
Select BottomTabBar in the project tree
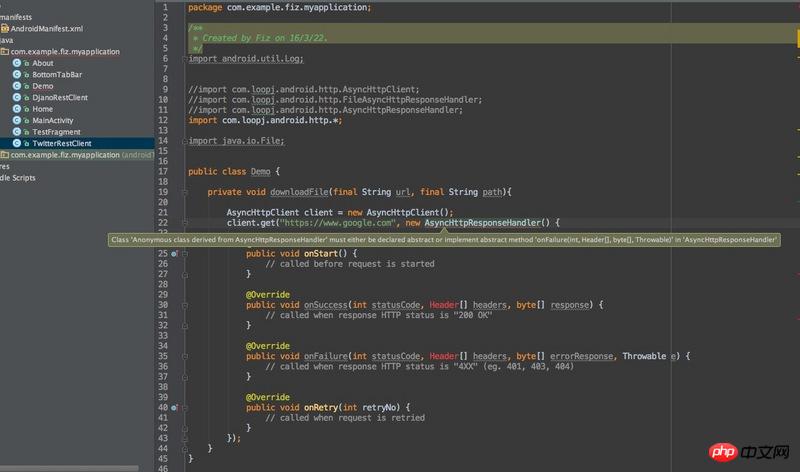point(57,74)
